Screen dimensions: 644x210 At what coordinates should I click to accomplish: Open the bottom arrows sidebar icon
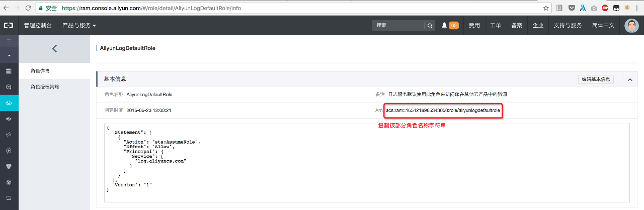click(x=9, y=197)
